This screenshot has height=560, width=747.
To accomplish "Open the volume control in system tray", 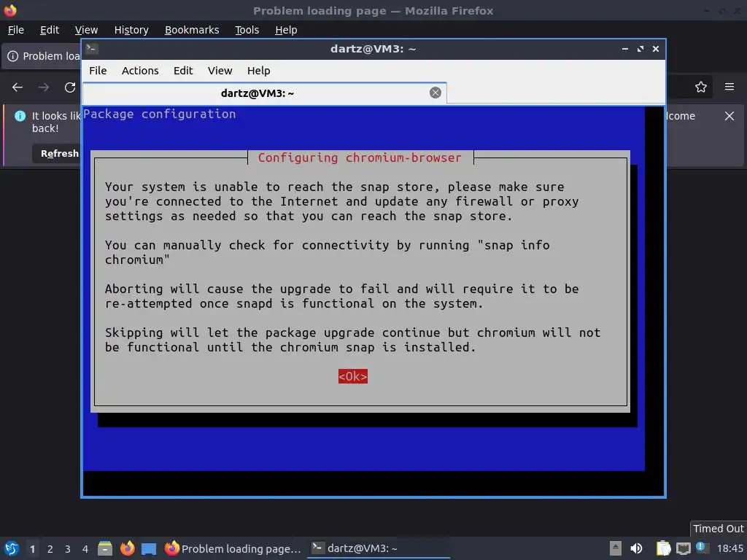I will [636, 548].
